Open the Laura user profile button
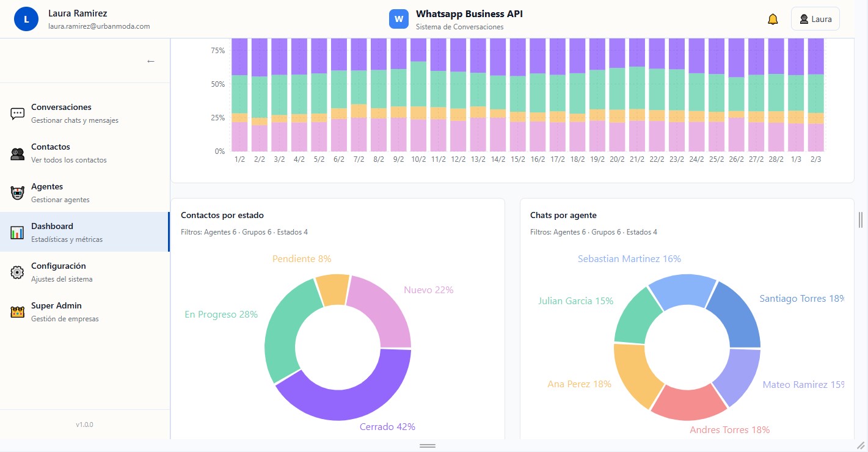This screenshot has width=868, height=452. tap(815, 19)
